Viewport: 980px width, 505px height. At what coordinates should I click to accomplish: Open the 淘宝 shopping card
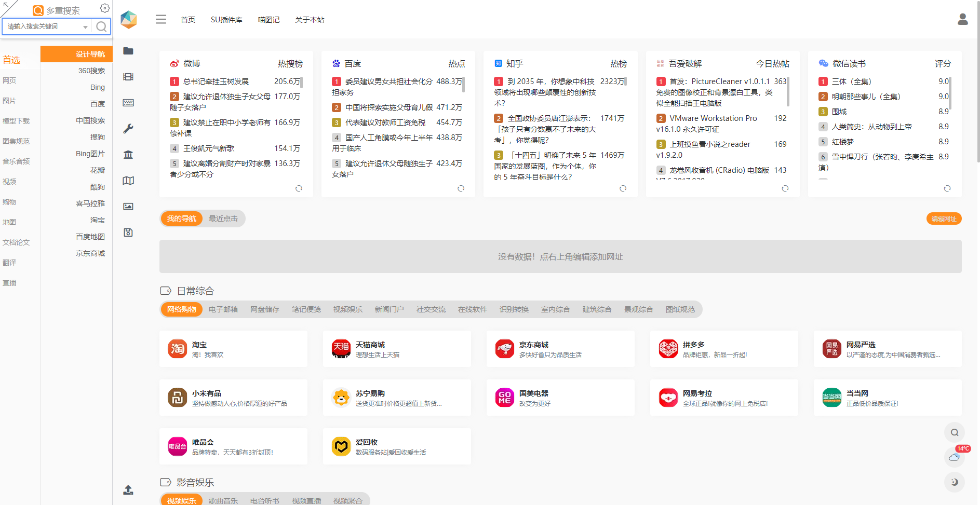coord(233,349)
